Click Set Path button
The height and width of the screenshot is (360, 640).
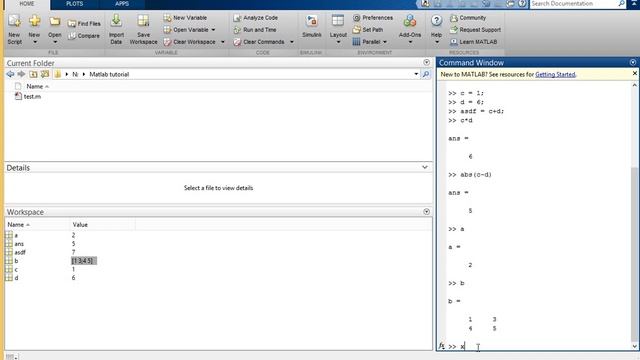pos(368,30)
